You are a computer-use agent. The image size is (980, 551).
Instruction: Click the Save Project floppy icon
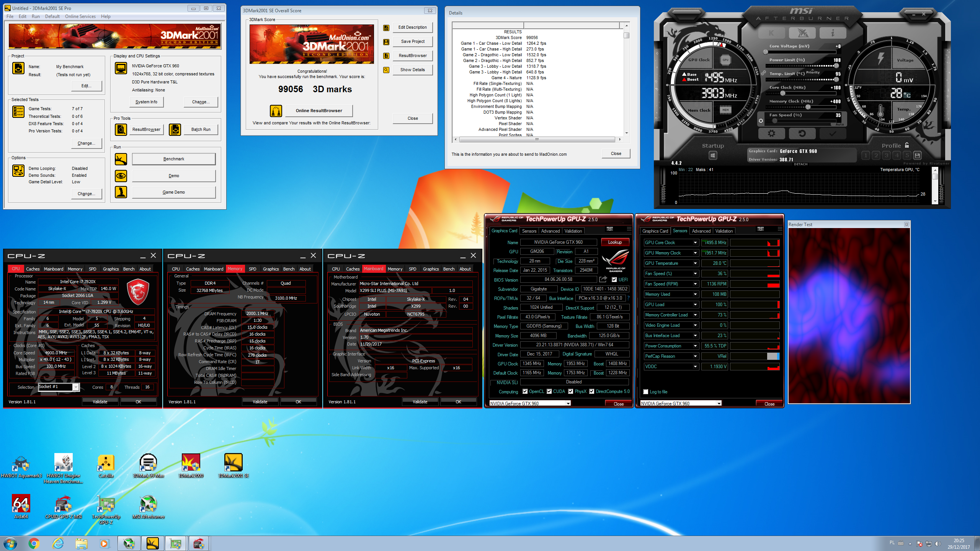(386, 42)
